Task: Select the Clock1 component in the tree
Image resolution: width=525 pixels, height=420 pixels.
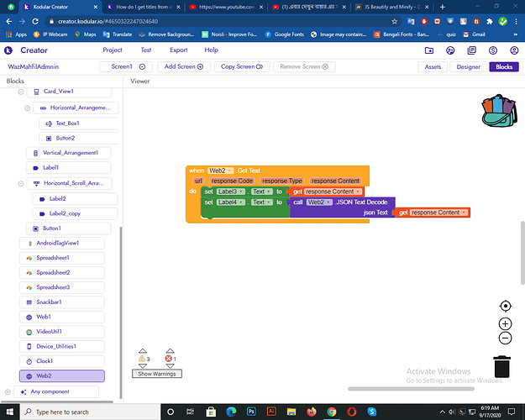Action: (45, 360)
